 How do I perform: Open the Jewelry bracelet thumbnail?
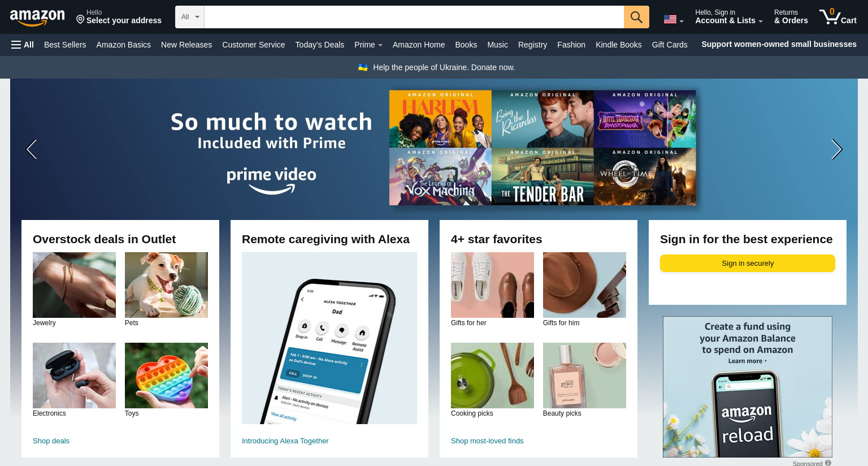point(74,285)
